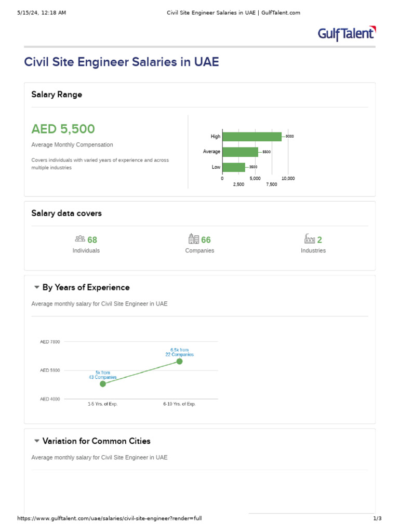The width and height of the screenshot is (399, 532).
Task: Select the 1-5 Yrs. of Exp. data point
Action: click(103, 384)
